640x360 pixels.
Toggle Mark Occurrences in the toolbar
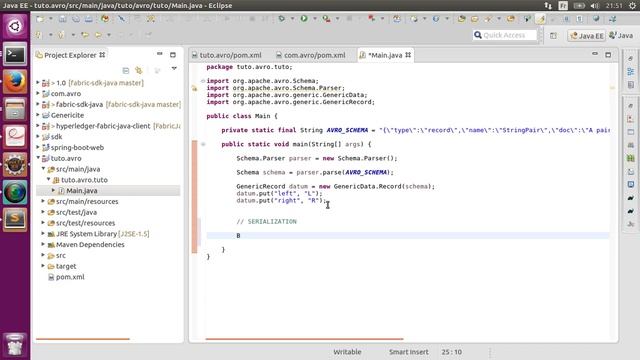coord(541,19)
